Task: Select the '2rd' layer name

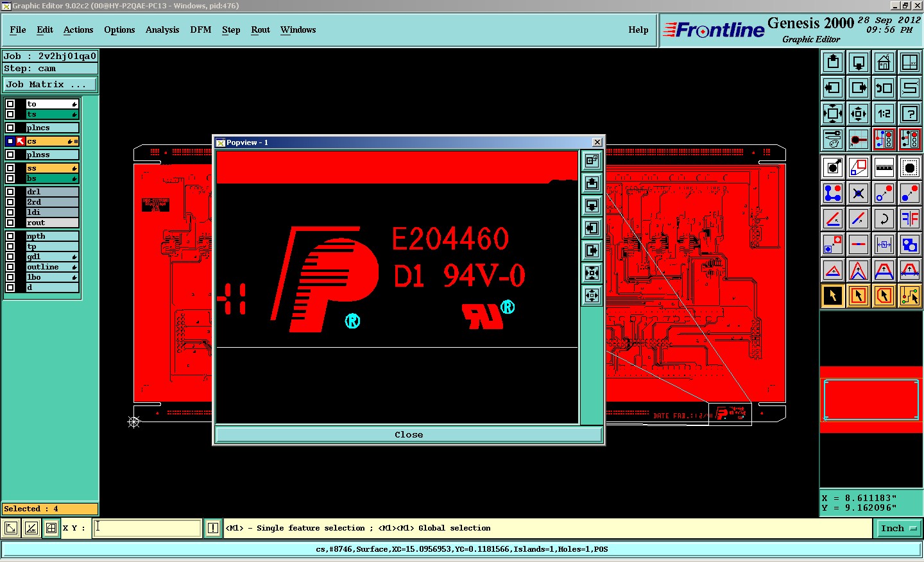Action: [x=52, y=202]
